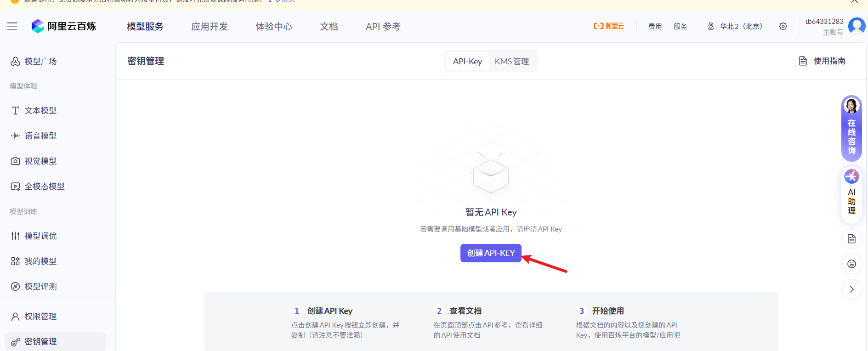This screenshot has height=351, width=868.
Task: Open the 体验中心 top menu
Action: pyautogui.click(x=274, y=27)
